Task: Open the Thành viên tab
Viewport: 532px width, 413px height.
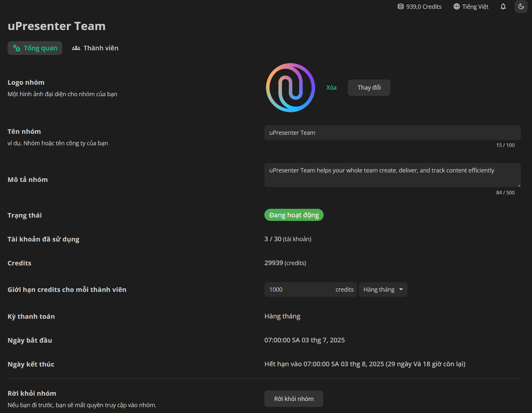Action: pos(95,48)
